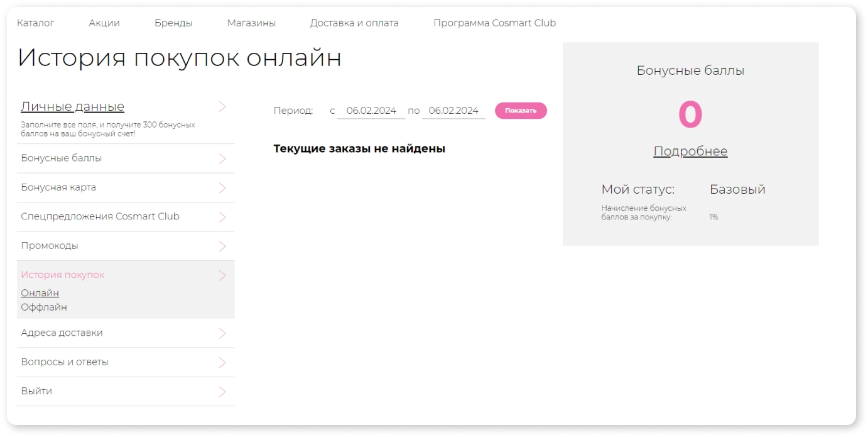Click the Текущие заказы не найдены message
Viewport: 868px width, 437px height.
359,149
